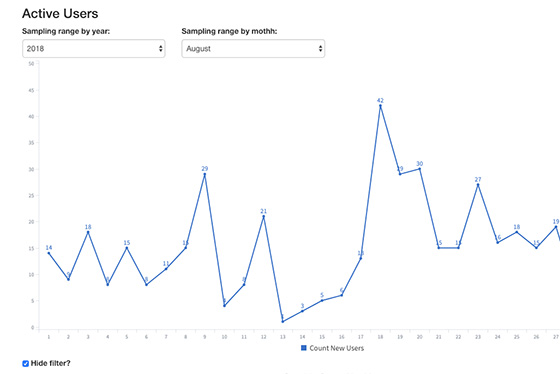Click the stepper arrows on August select
Viewport: 560px width, 374px height.
320,49
